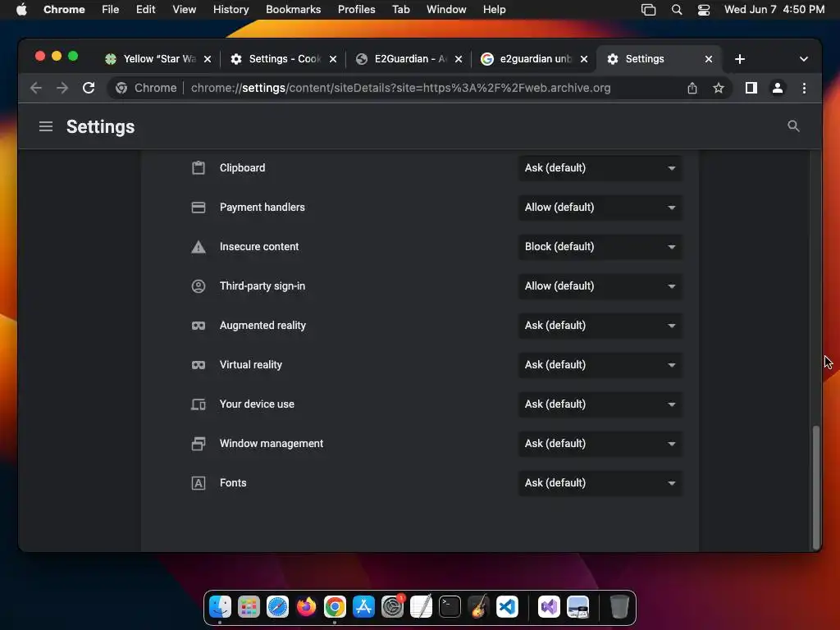Screen dimensions: 840x630
Task: Open macOS Control Center
Action: pos(703,10)
